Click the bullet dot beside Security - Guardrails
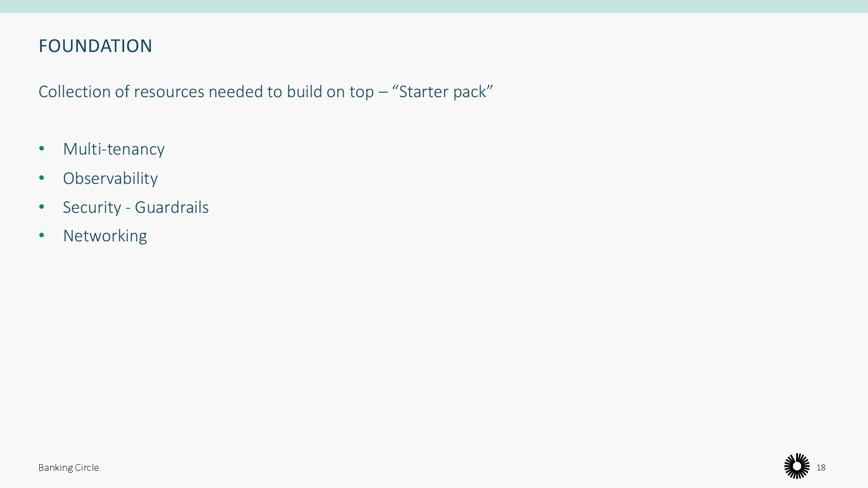The image size is (868, 488). [x=42, y=207]
